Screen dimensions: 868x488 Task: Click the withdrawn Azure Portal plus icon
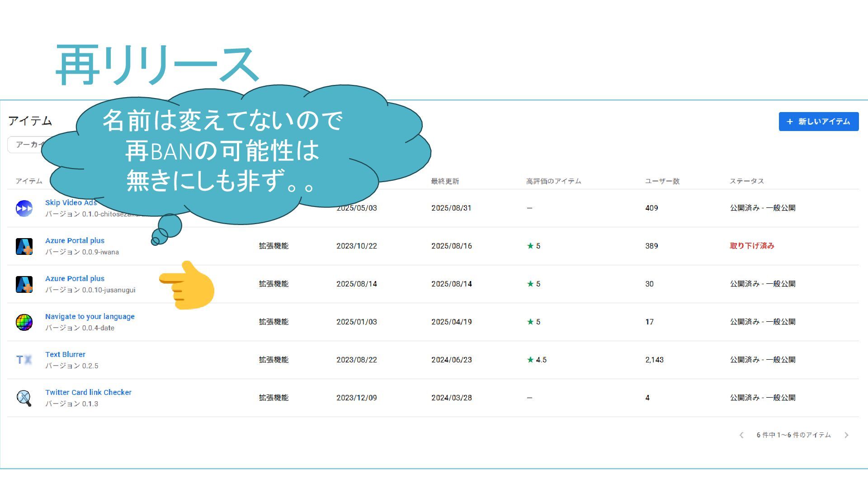pos(24,246)
